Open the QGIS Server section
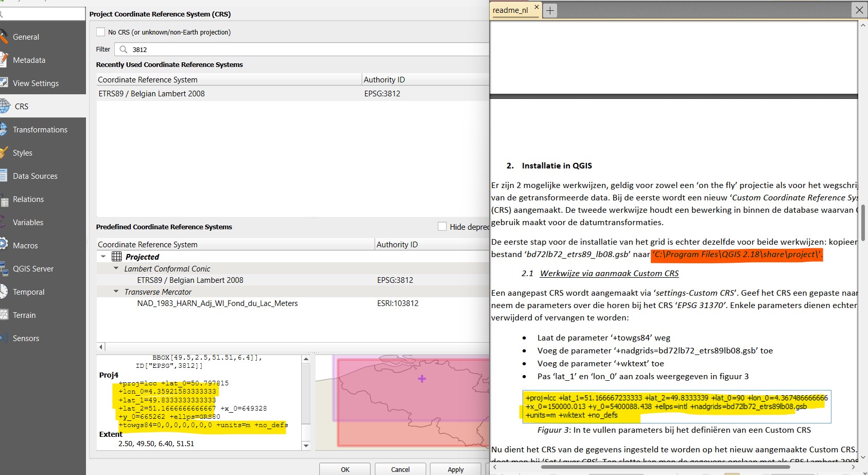Image resolution: width=868 pixels, height=475 pixels. [x=33, y=269]
